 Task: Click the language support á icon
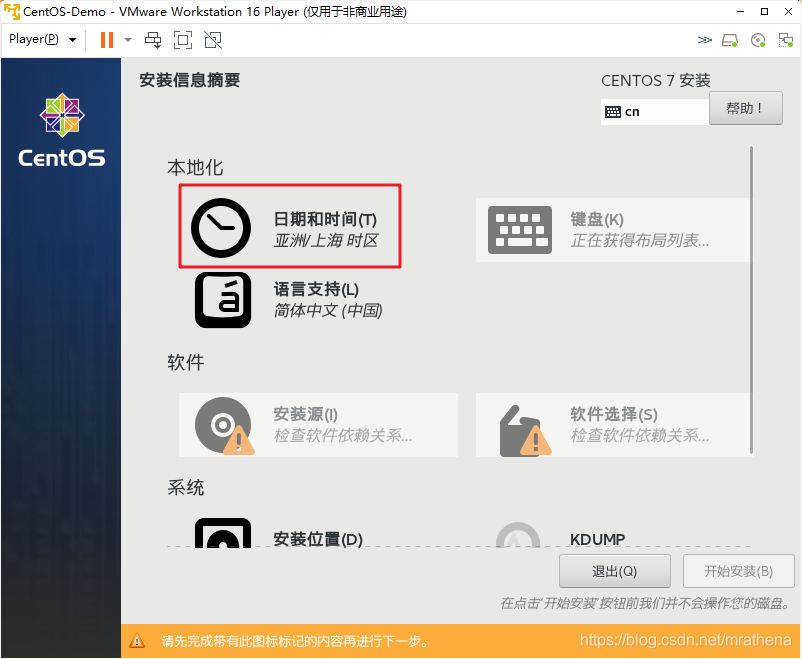coord(223,300)
